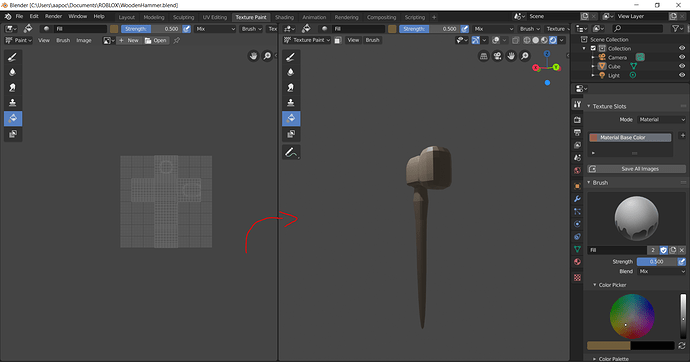
Task: Select the Soften tool in the 3D viewport
Action: click(291, 72)
